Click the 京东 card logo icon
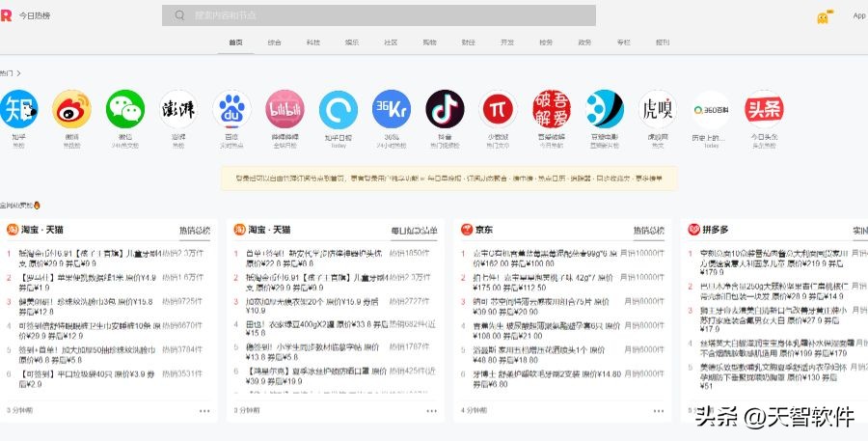This screenshot has width=868, height=441. (x=467, y=230)
